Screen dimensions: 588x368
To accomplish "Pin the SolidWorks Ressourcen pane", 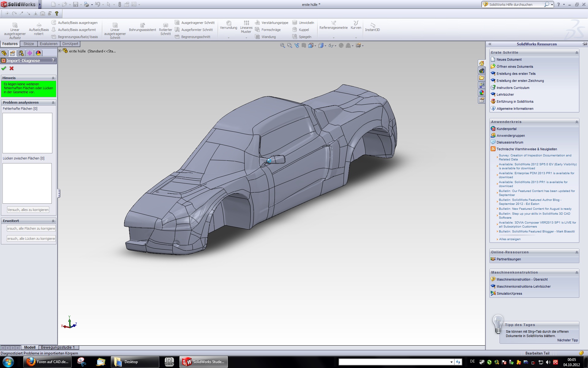I will pos(585,44).
